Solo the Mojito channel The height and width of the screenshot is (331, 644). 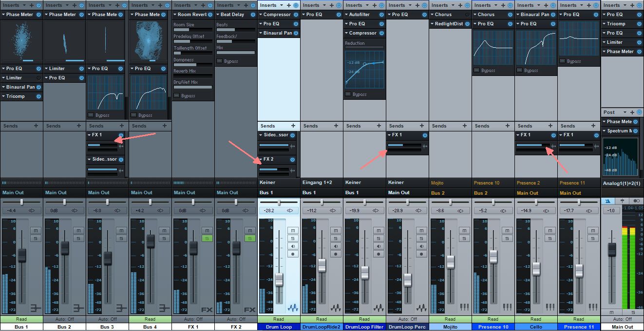pos(464,239)
